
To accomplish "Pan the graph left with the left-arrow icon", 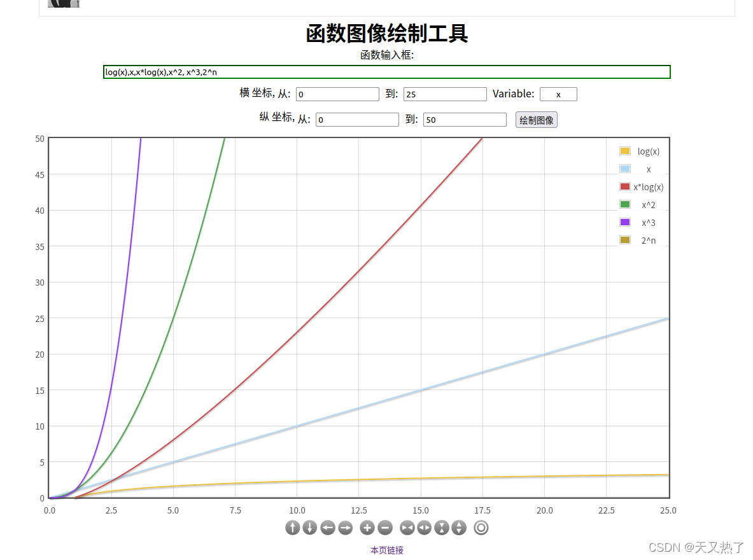I will [328, 528].
